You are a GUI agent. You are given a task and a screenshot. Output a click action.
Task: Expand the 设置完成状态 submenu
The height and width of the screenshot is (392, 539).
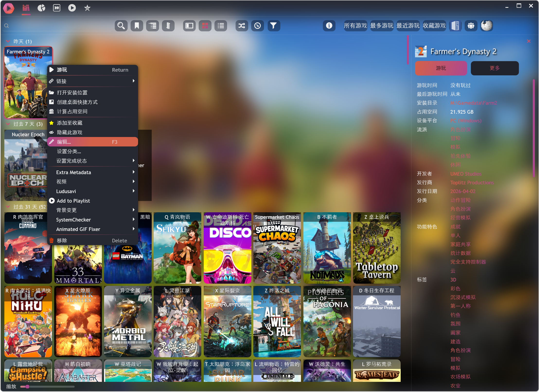[93, 161]
